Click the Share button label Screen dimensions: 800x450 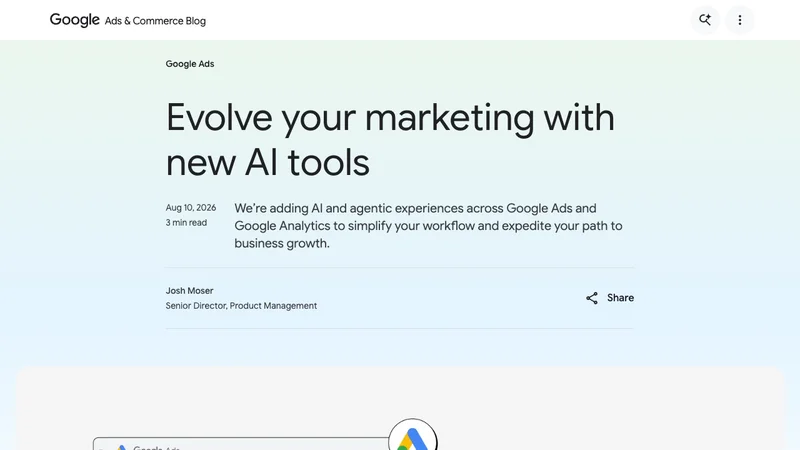coord(620,298)
